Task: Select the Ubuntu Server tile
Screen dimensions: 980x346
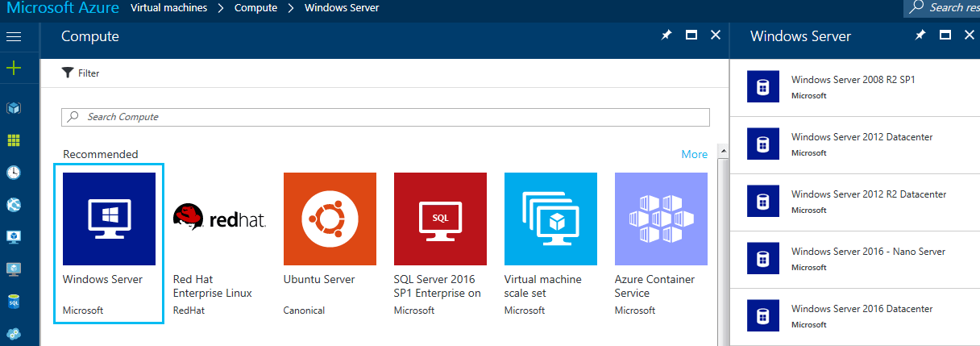Action: click(330, 244)
